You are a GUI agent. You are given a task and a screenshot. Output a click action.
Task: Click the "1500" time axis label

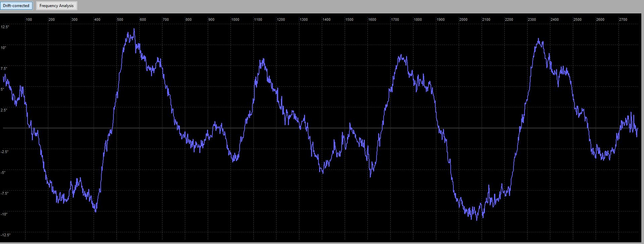pyautogui.click(x=349, y=19)
